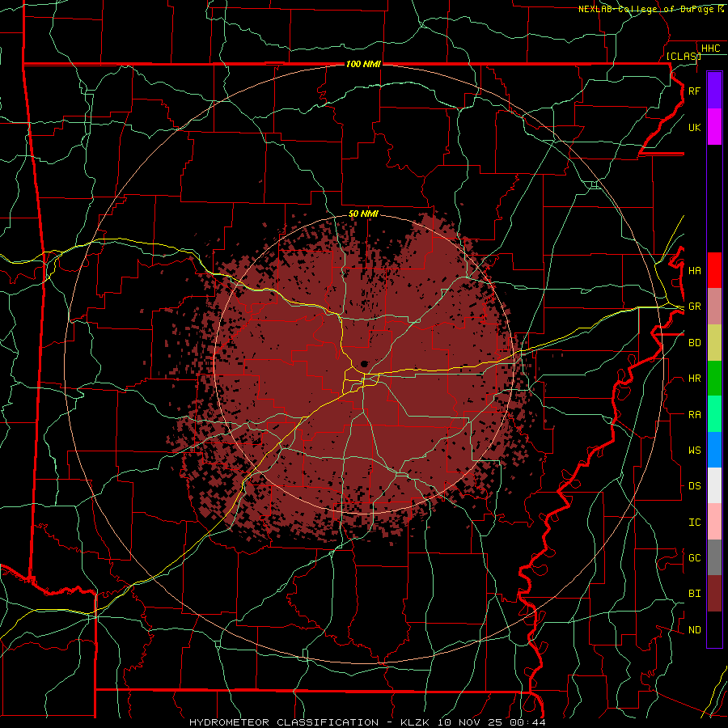Click the BI brown legend swatch

714,594
